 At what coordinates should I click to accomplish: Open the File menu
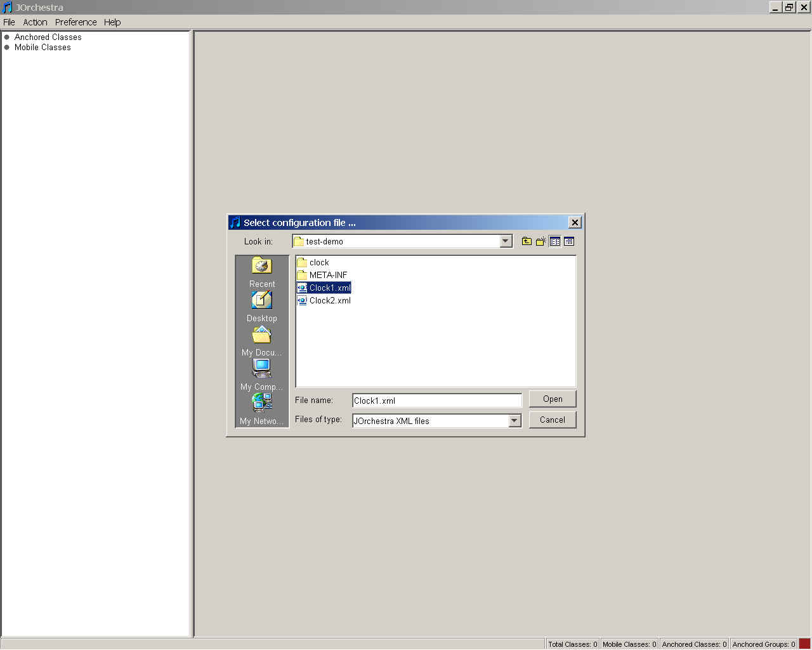9,22
